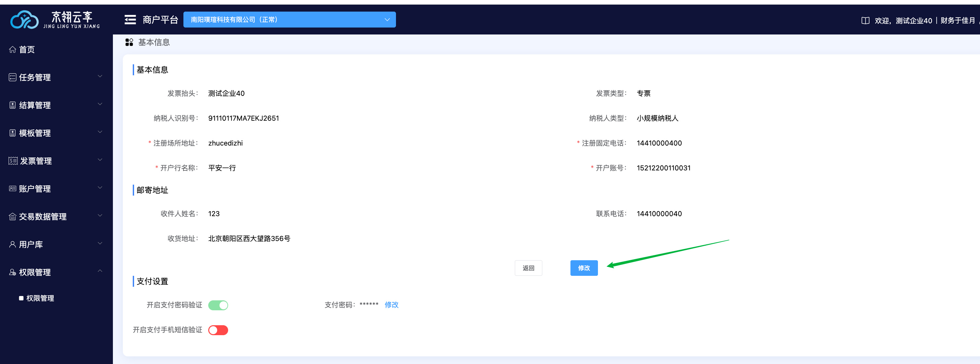Go to 首页 in sidebar

26,49
